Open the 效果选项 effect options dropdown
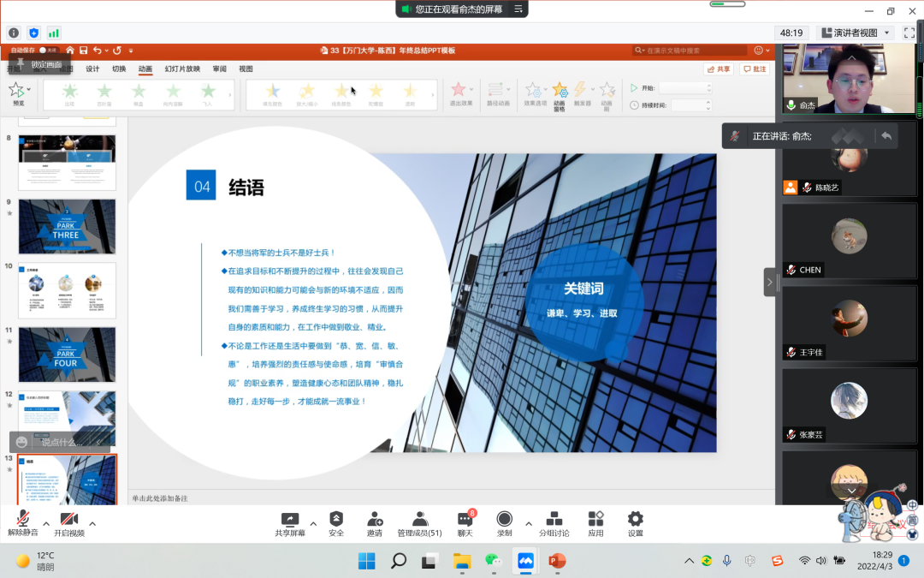 click(535, 92)
